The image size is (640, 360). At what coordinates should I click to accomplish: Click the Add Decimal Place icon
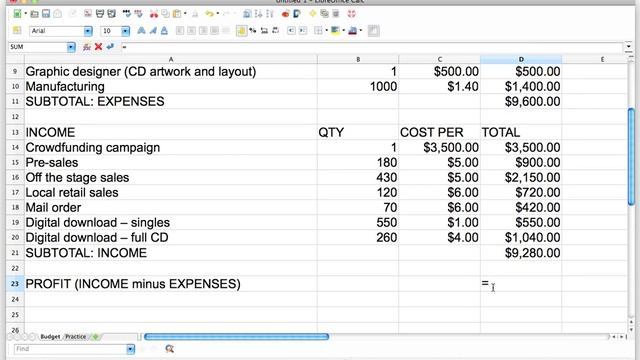(x=264, y=31)
